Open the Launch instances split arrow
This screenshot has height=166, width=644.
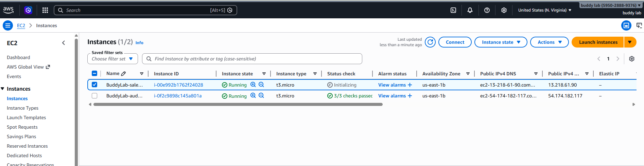[630, 42]
